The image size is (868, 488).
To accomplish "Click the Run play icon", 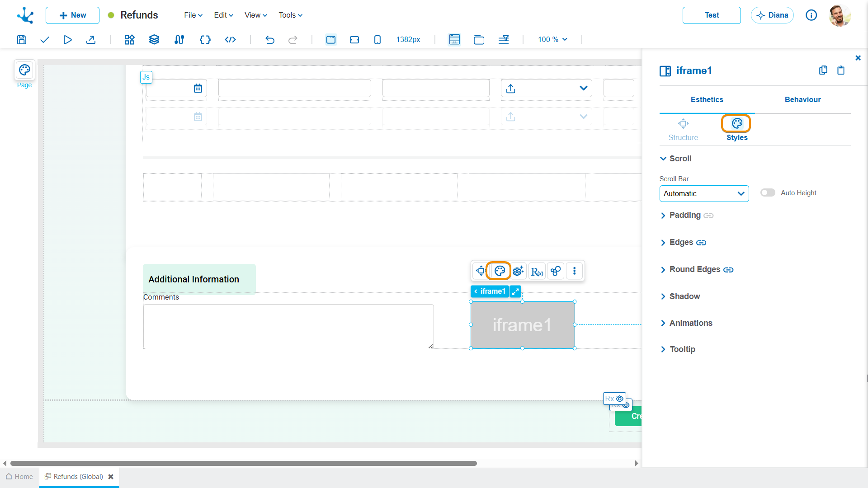I will click(68, 40).
